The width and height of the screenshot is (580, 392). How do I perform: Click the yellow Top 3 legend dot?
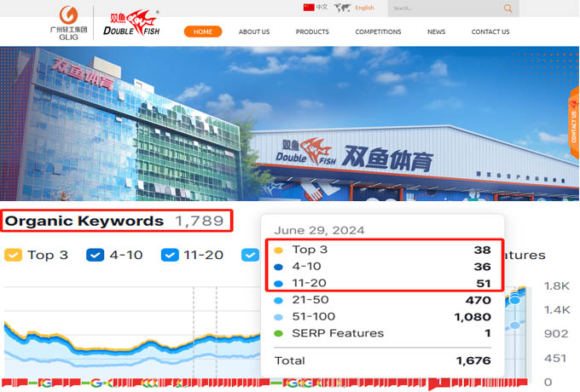(279, 251)
